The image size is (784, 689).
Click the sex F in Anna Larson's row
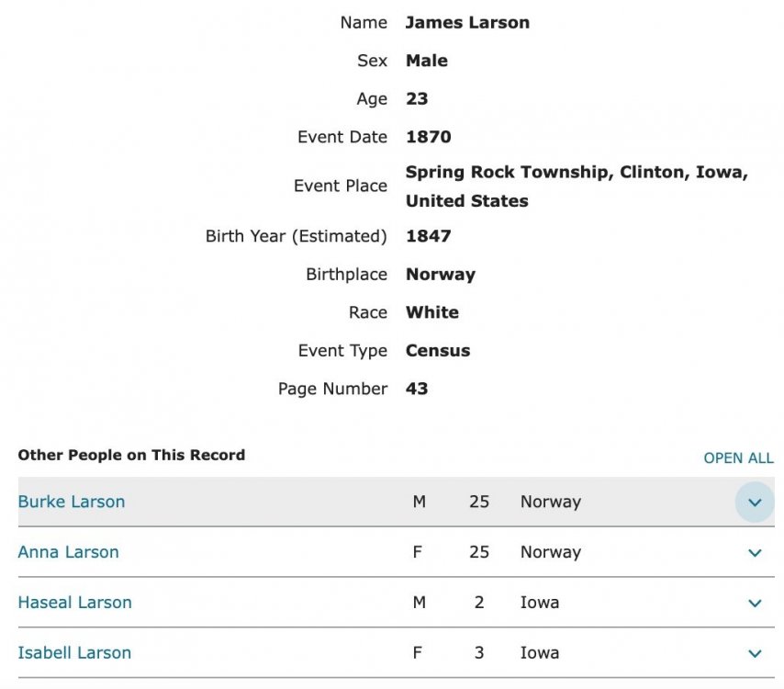418,552
